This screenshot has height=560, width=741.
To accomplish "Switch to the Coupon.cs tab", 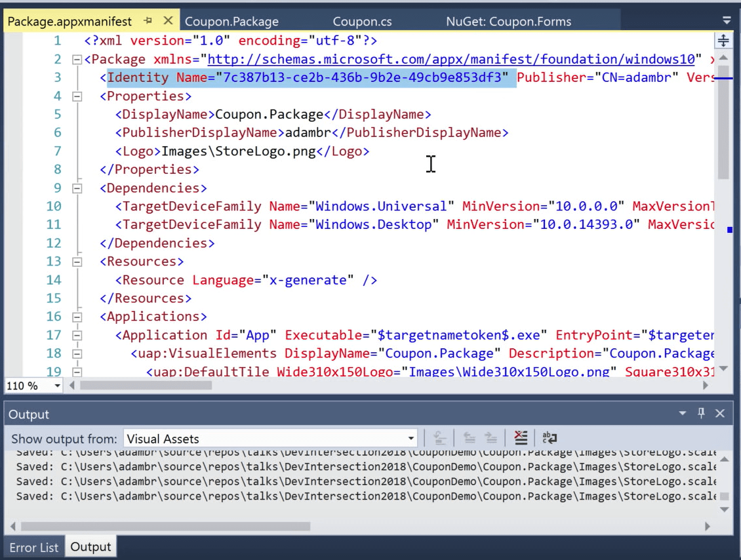I will point(361,20).
